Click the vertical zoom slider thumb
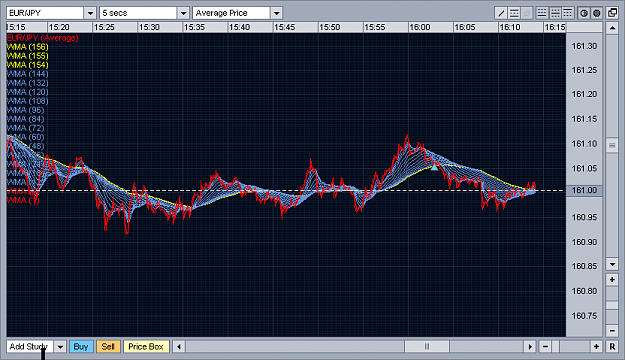Screen dimensions: 625x360 pyautogui.click(x=612, y=305)
